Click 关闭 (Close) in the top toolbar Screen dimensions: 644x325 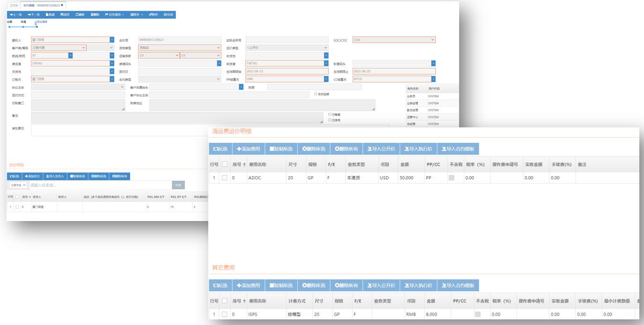(x=168, y=15)
